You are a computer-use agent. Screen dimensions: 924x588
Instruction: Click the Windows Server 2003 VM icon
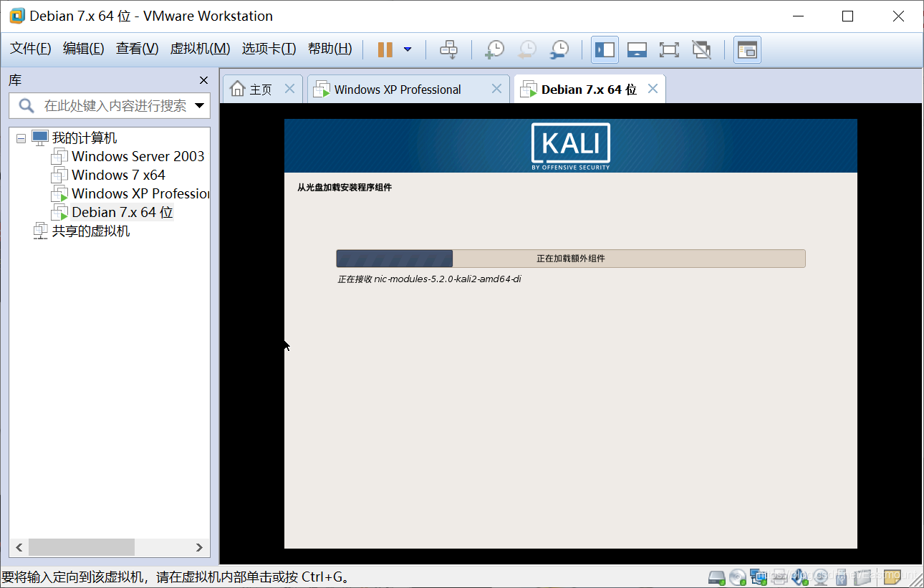click(x=59, y=157)
